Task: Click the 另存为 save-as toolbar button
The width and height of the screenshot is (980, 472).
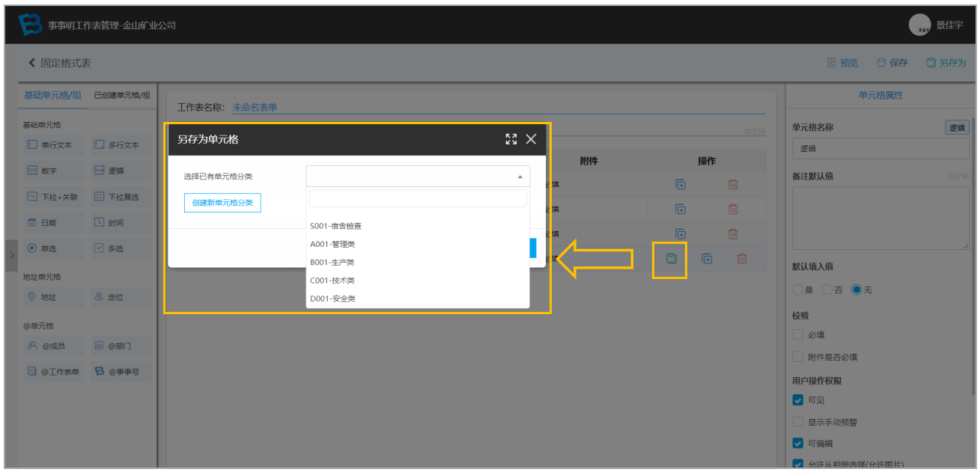Action: click(x=946, y=63)
